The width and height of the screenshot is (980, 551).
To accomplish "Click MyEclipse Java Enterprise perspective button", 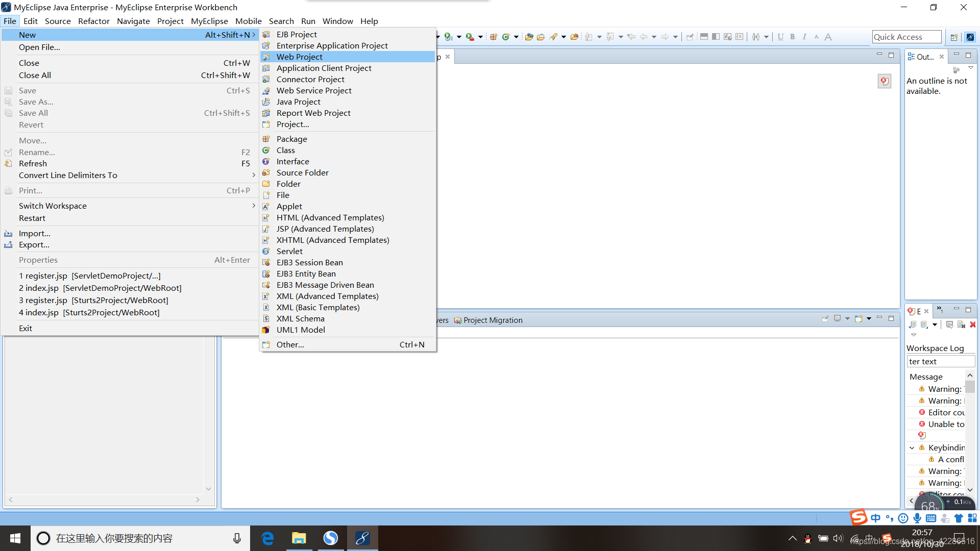I will tap(970, 37).
